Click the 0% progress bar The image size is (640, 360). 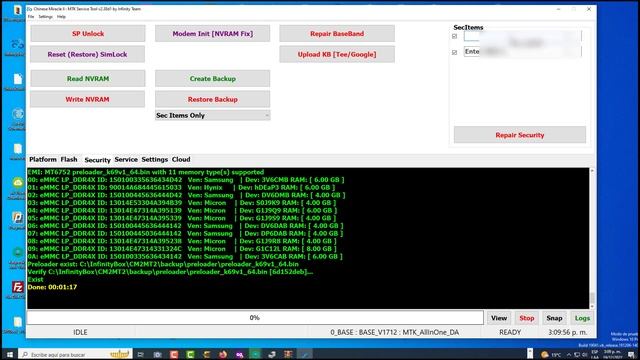(x=255, y=318)
